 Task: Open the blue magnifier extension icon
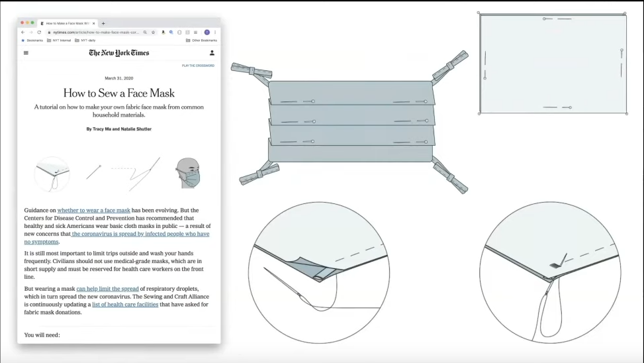click(x=171, y=32)
